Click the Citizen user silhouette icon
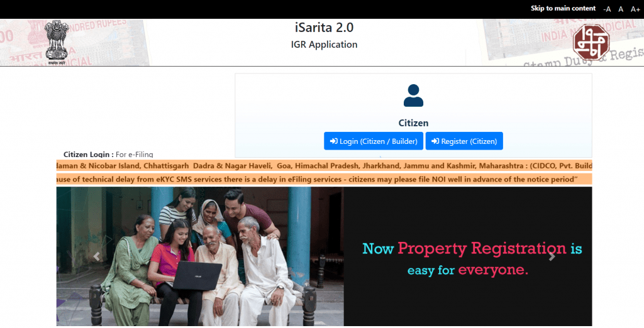This screenshot has width=644, height=328. click(413, 95)
